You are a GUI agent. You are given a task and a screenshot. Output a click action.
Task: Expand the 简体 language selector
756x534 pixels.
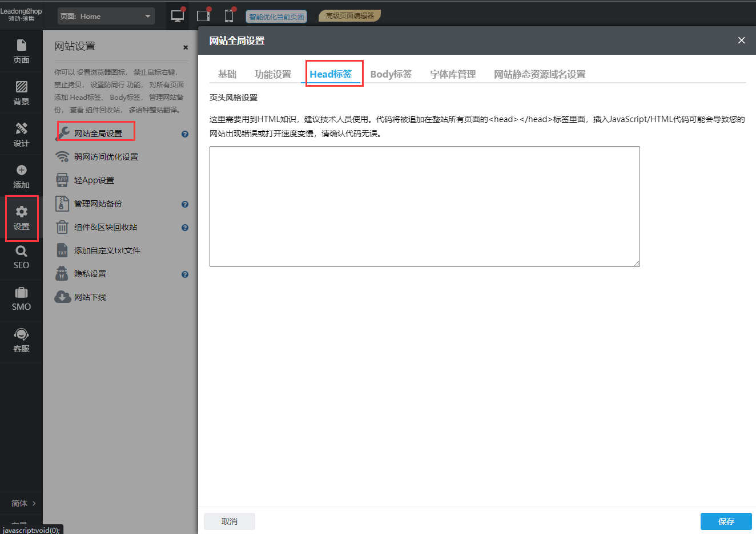click(x=23, y=503)
